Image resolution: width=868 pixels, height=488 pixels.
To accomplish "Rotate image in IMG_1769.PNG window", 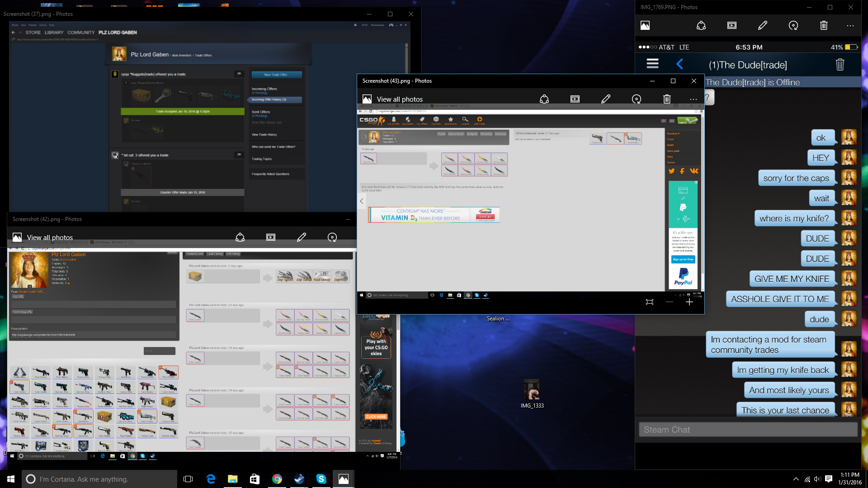I will (x=793, y=25).
